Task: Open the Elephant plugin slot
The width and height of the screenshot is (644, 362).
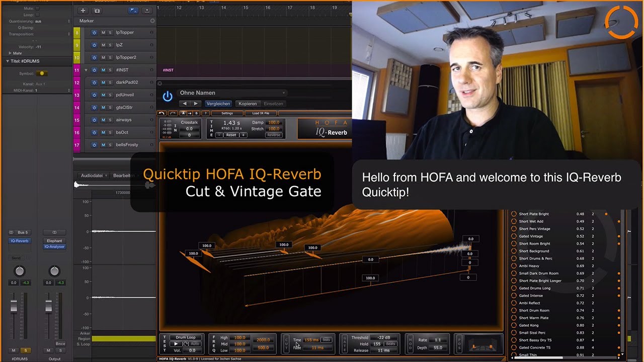Action: [x=54, y=241]
